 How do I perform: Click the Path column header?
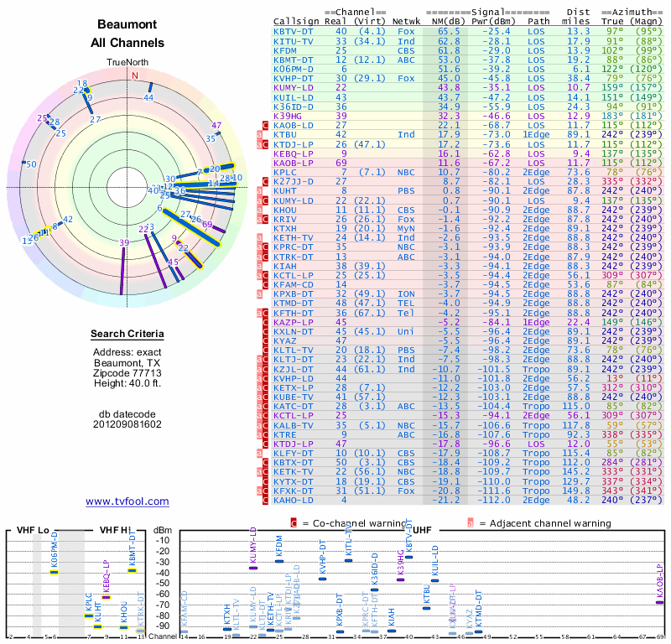pos(538,22)
